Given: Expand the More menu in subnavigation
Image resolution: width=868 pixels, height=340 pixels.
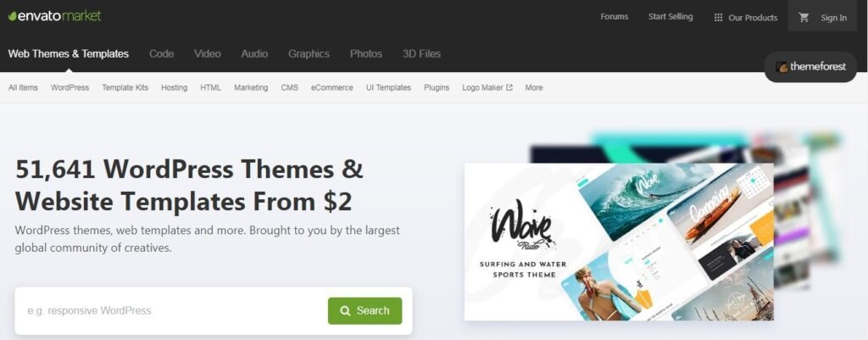Looking at the screenshot, I should (x=534, y=87).
